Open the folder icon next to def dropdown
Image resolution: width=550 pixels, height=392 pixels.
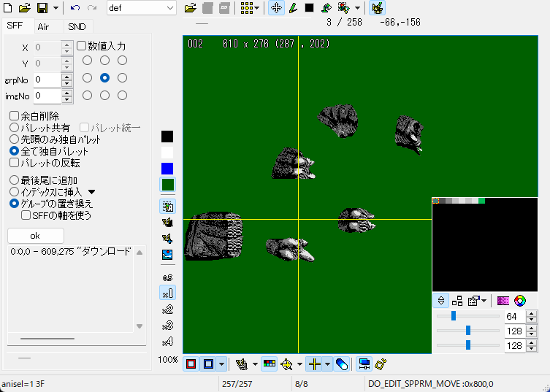[x=190, y=8]
